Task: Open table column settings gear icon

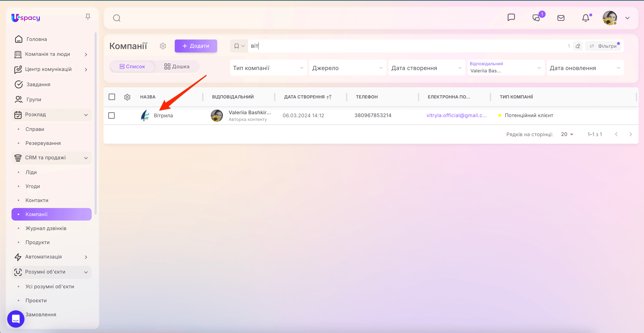Action: coord(127,97)
